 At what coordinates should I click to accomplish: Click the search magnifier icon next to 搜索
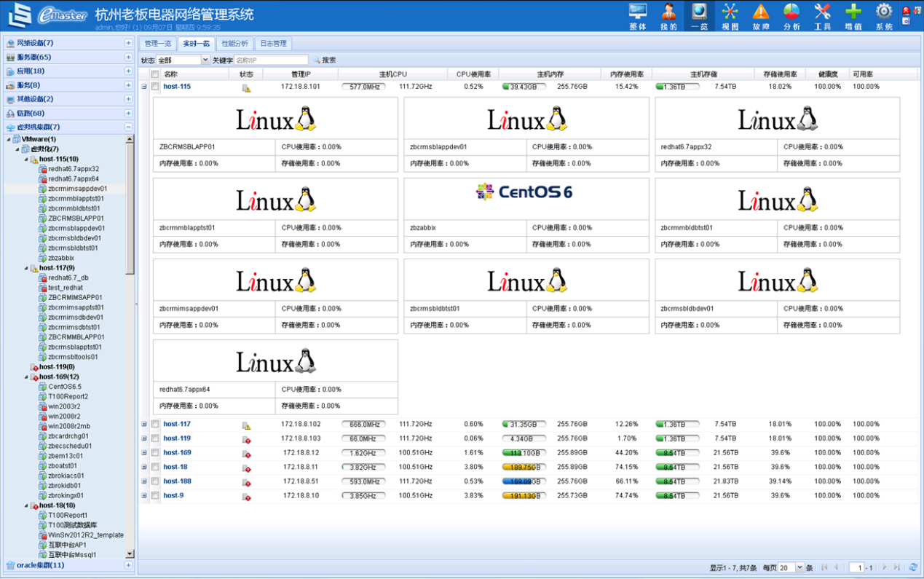[317, 60]
